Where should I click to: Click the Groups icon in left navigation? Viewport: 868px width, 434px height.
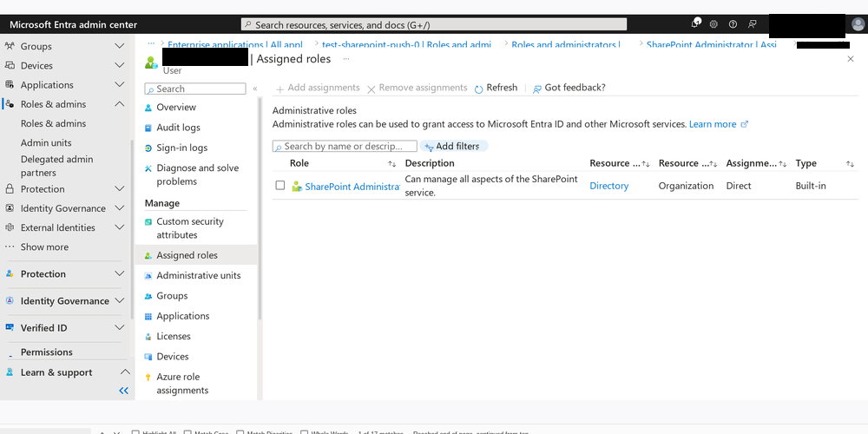click(x=10, y=47)
